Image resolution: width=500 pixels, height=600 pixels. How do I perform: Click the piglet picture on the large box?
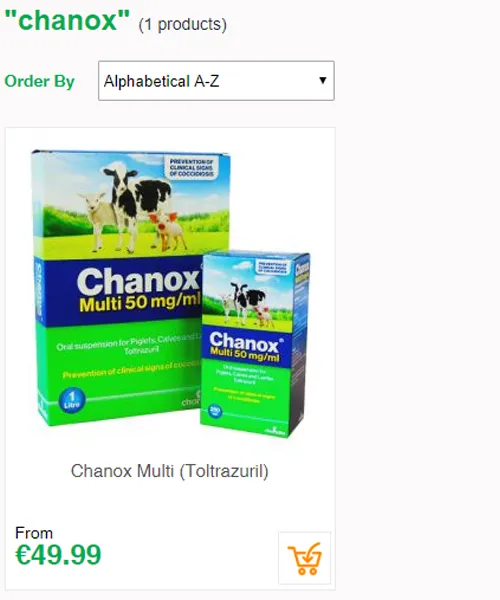click(x=168, y=231)
